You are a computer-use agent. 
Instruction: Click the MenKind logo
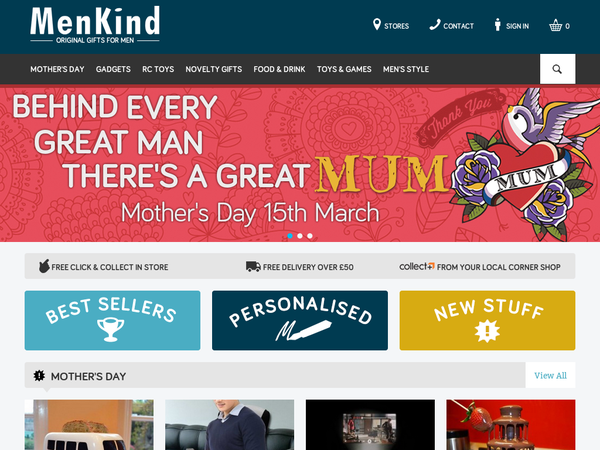coord(95,25)
